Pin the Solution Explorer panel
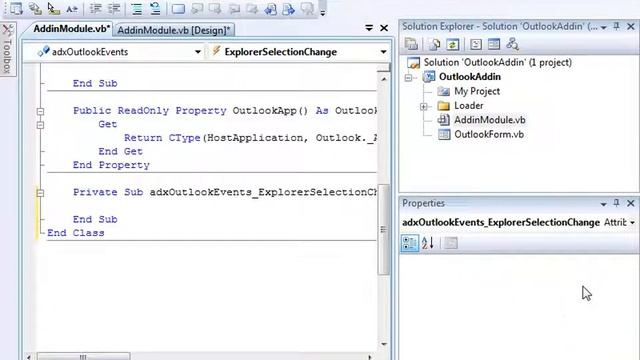The image size is (640, 360). tap(617, 27)
